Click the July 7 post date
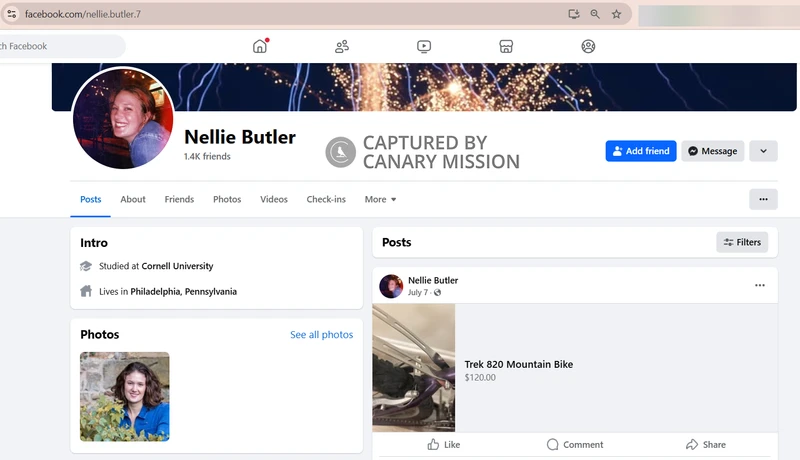800x460 pixels. point(417,292)
